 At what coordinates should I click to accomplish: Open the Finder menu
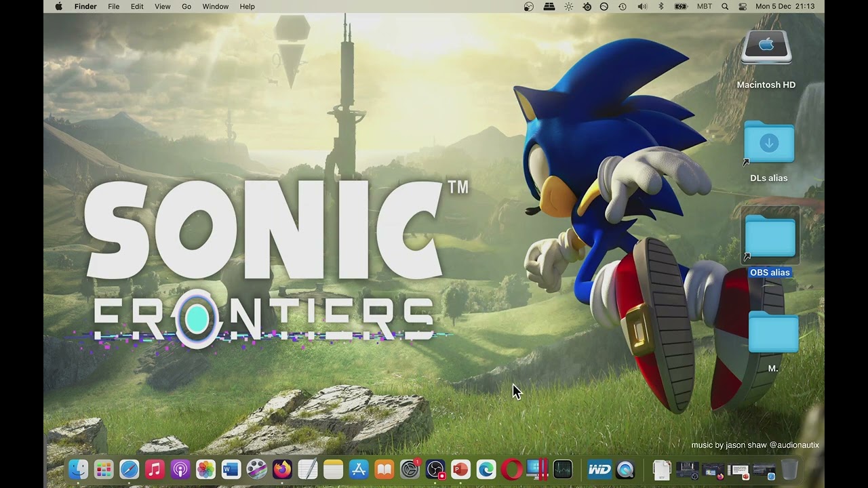85,6
